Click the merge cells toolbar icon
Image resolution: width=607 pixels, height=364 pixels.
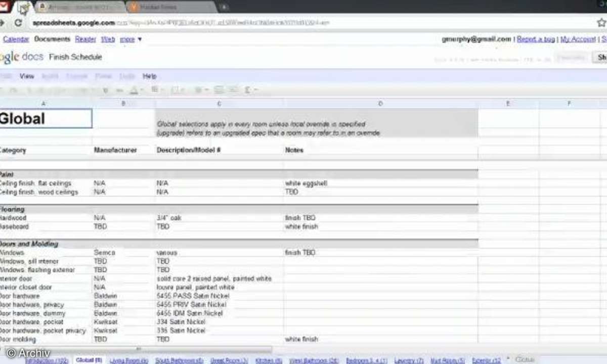point(219,90)
